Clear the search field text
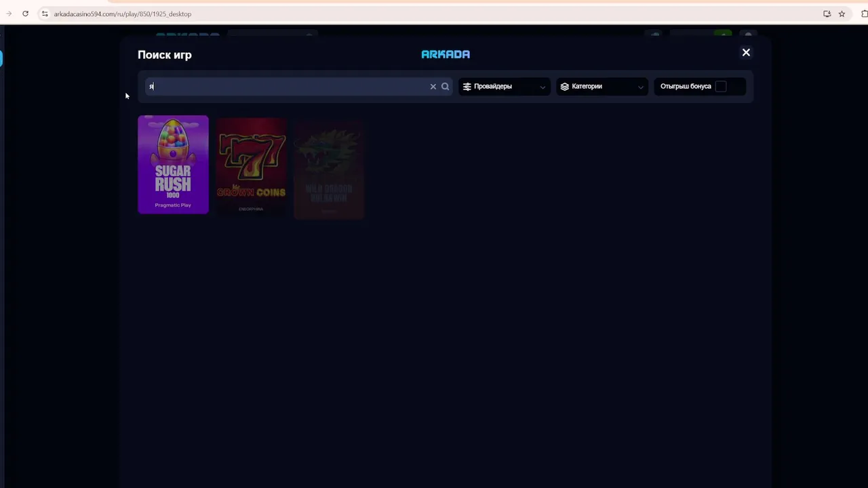868x488 pixels. (433, 87)
